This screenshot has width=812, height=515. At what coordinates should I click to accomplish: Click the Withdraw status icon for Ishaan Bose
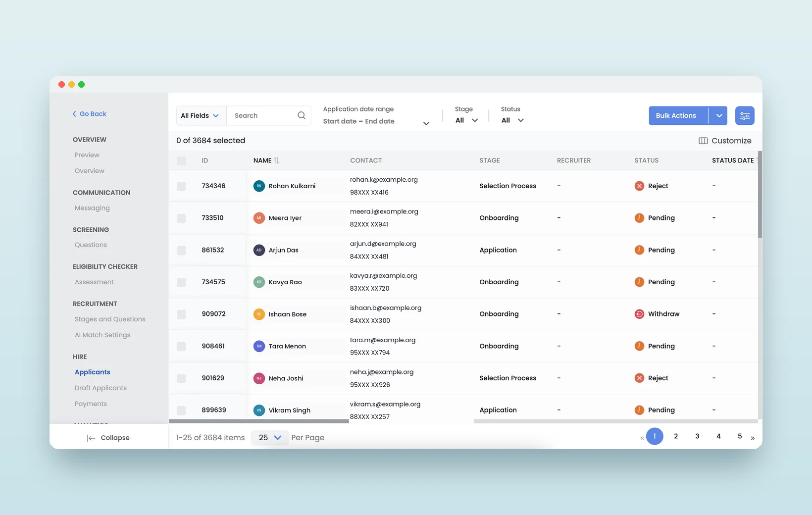[x=639, y=314]
